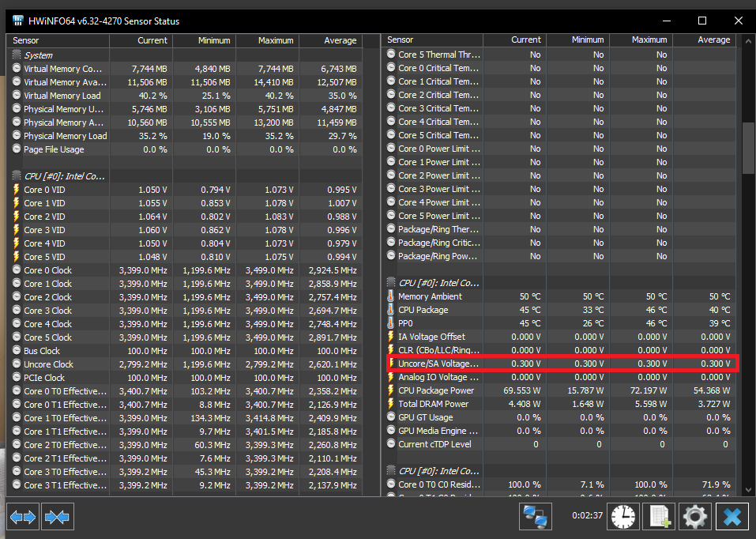Click the 2,799.2 MHz Uncore current value

tap(143, 364)
